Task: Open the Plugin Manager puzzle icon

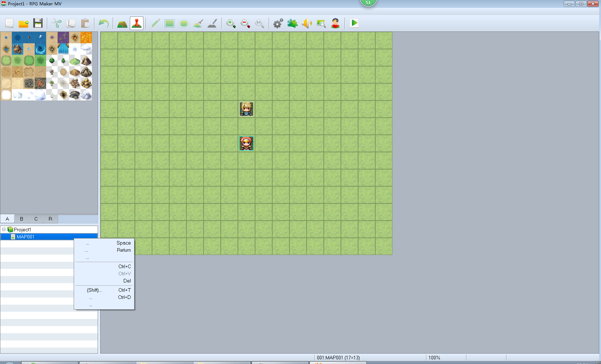Action: (x=293, y=23)
